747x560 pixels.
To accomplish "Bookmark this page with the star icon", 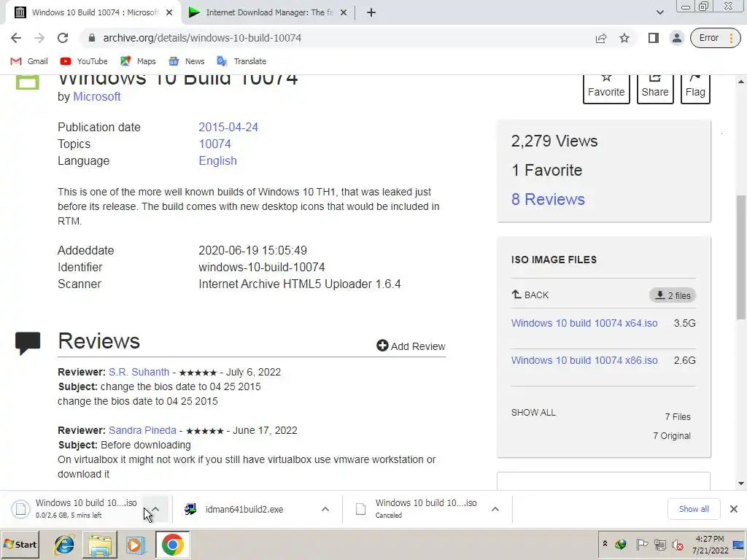I will (x=624, y=38).
